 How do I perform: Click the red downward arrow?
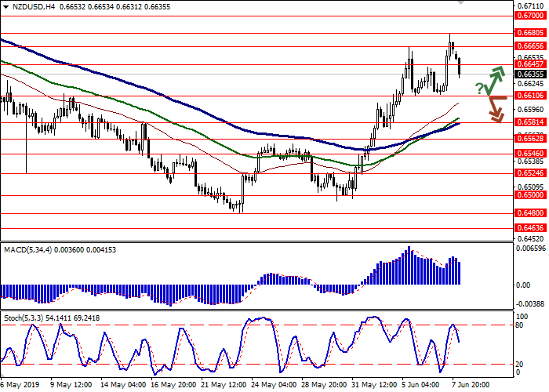494,108
